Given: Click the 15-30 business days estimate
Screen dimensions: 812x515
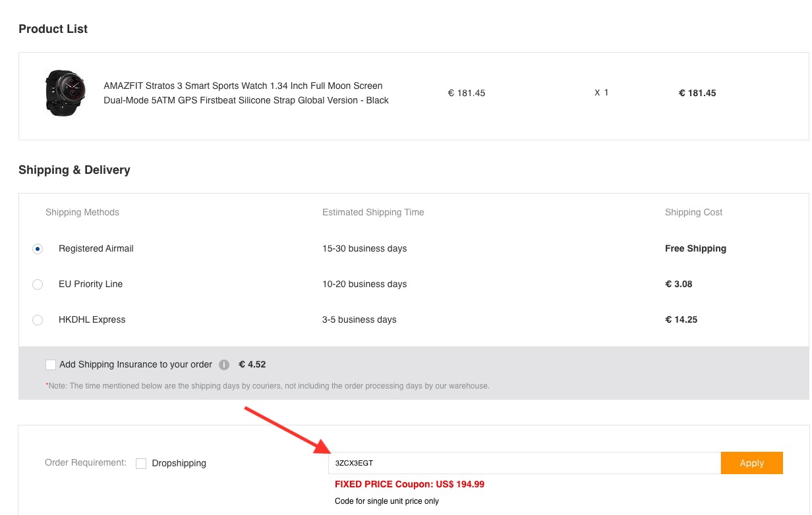Looking at the screenshot, I should 364,248.
